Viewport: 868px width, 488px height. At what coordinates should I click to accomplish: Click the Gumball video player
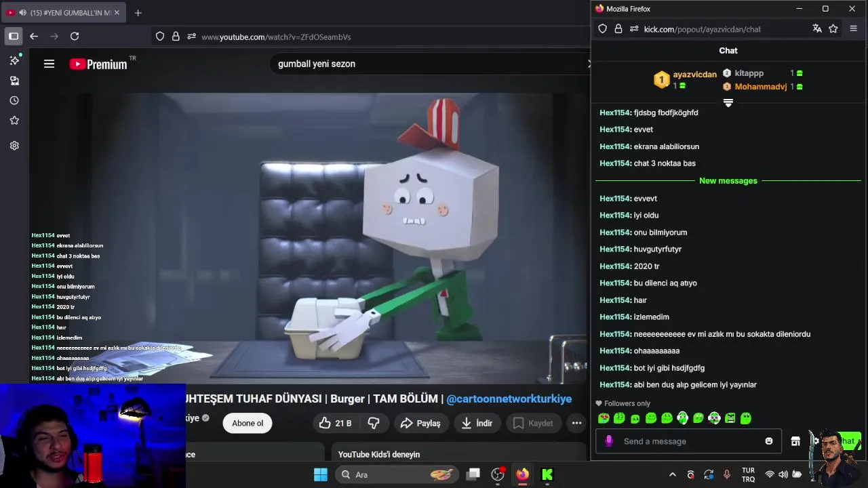click(309, 237)
